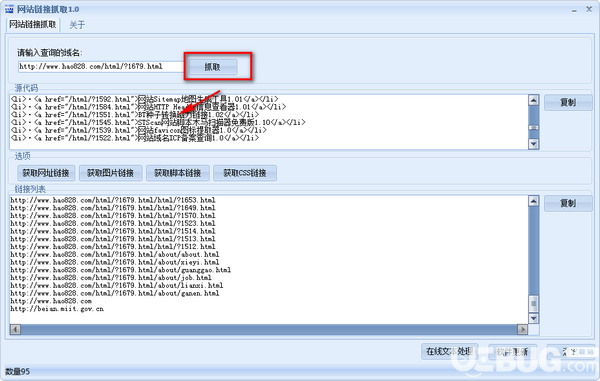Select link ending about/xieyi.html
Image resolution: width=600 pixels, height=381 pixels.
(x=115, y=262)
